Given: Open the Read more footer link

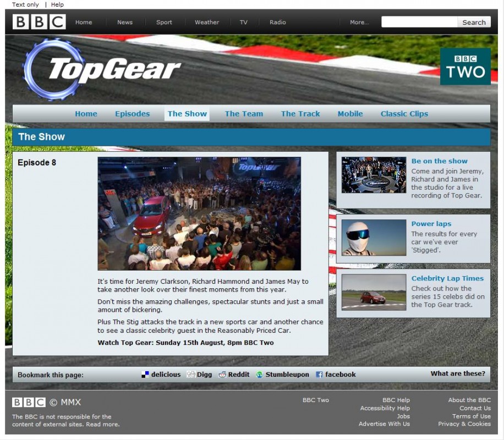Looking at the screenshot, I should [102, 424].
